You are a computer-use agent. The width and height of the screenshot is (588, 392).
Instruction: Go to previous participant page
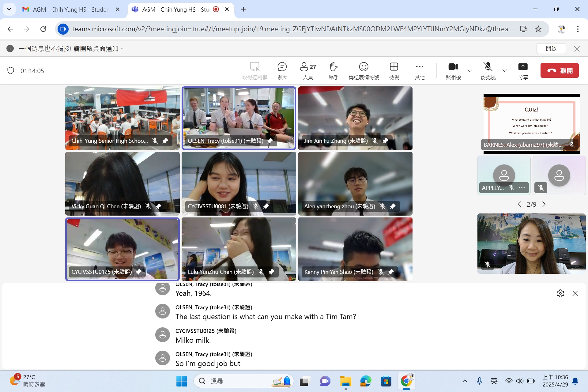click(519, 204)
